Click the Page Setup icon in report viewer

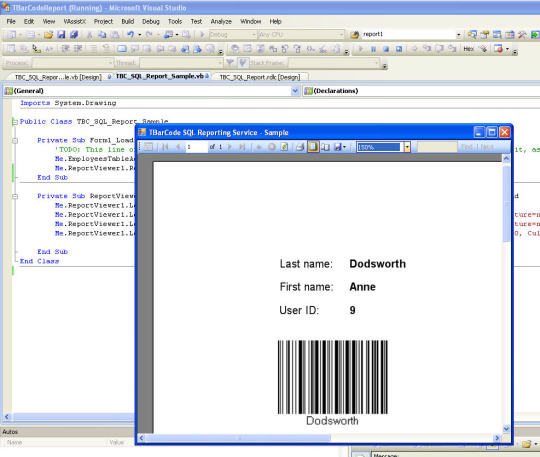325,147
